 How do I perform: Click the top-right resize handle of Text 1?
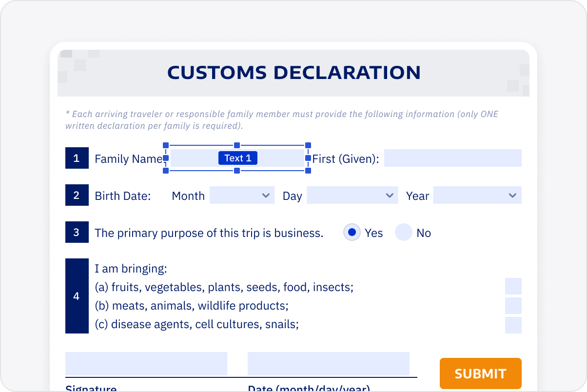coord(308,145)
